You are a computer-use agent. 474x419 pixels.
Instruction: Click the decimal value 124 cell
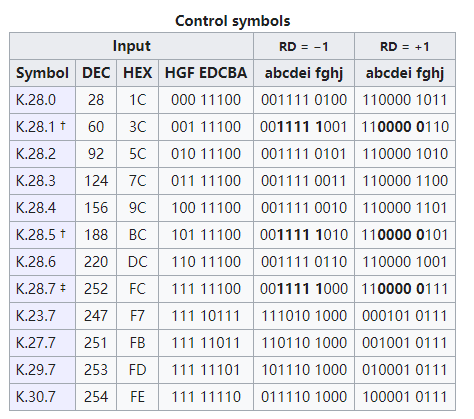pyautogui.click(x=96, y=181)
